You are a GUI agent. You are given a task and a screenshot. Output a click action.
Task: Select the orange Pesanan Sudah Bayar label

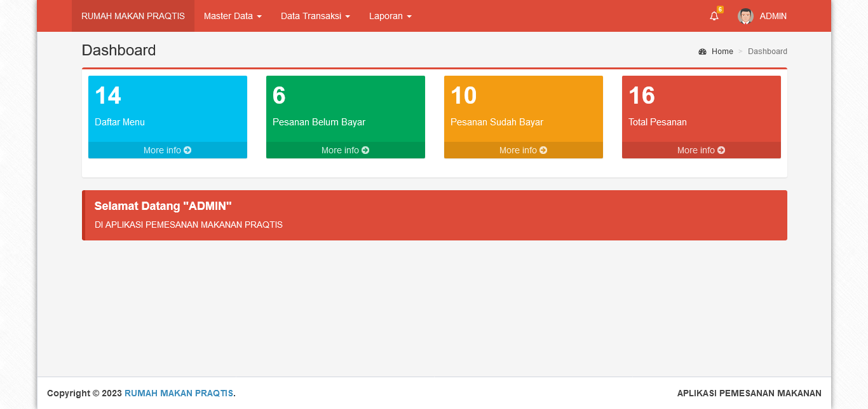pyautogui.click(x=497, y=122)
